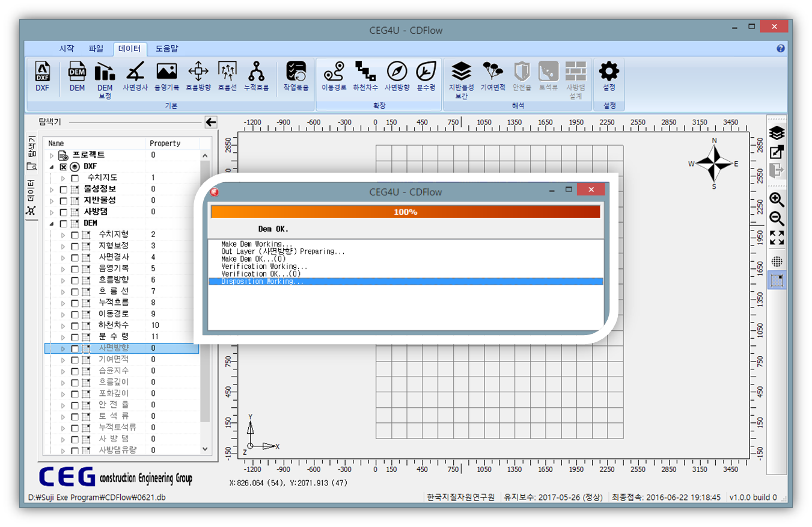Expand the 누적흐름 tree row node
Screen dimensions: 812x527
pyautogui.click(x=63, y=303)
